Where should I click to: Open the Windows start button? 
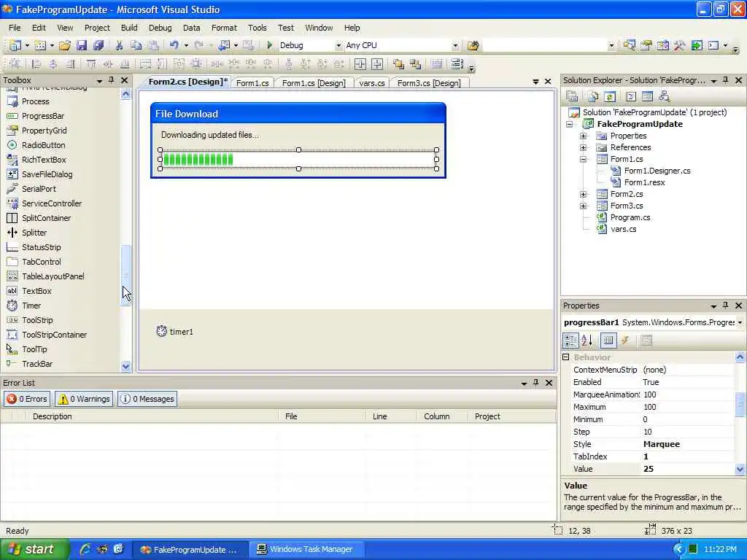tap(34, 549)
